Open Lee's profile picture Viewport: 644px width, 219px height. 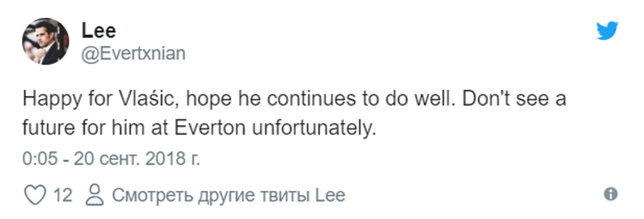pos(45,41)
